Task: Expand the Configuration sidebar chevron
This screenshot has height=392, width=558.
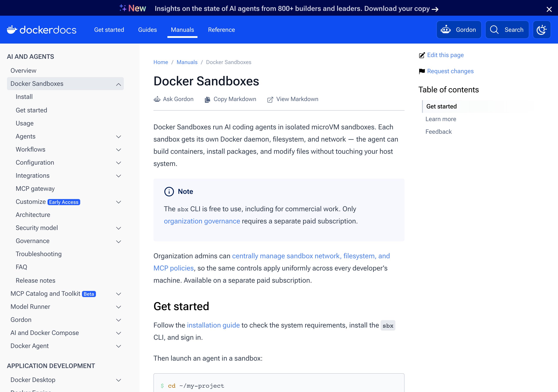Action: (x=119, y=163)
